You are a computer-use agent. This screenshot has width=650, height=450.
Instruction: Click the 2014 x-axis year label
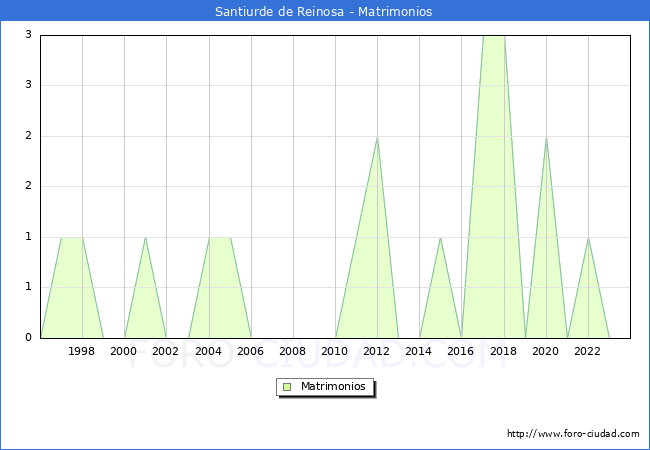(419, 351)
